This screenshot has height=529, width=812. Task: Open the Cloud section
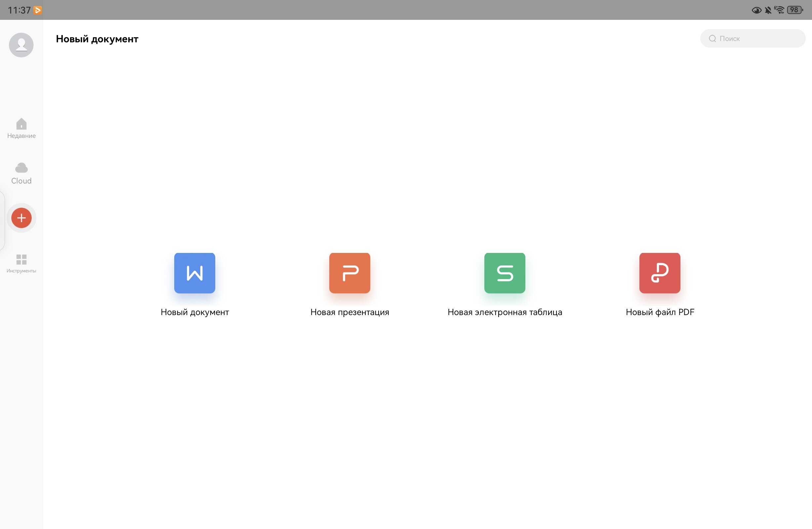[x=21, y=173]
